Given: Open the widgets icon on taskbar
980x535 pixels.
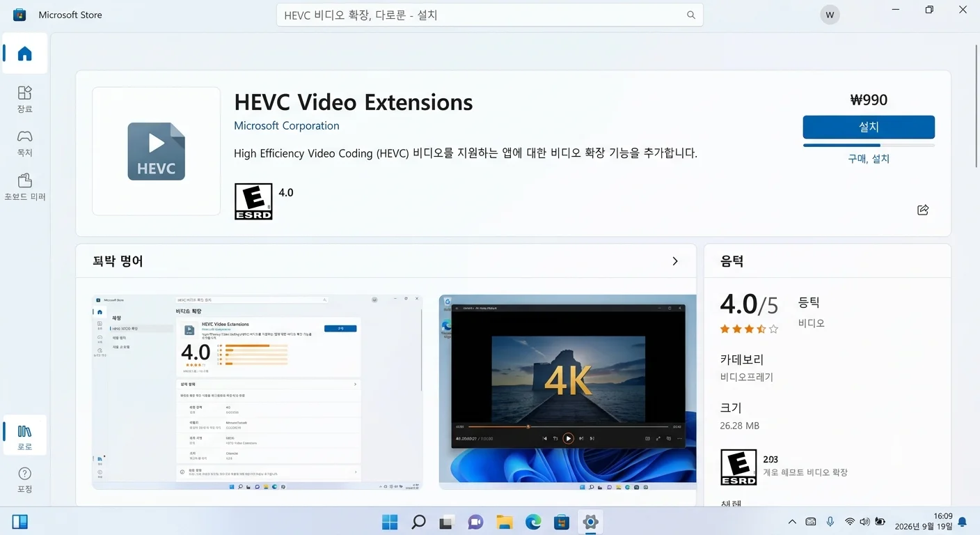Looking at the screenshot, I should [20, 522].
